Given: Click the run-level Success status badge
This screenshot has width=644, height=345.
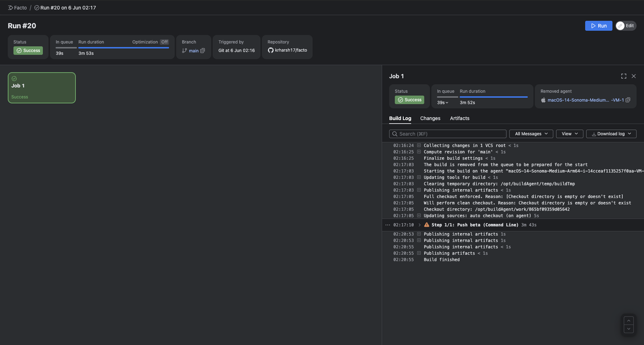Looking at the screenshot, I should (x=28, y=50).
